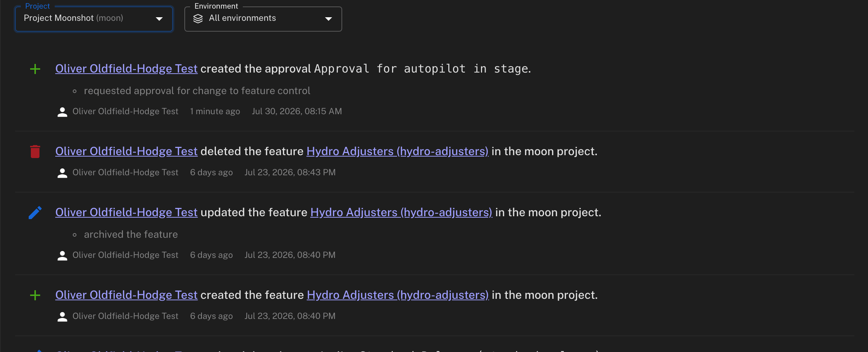This screenshot has width=868, height=352.
Task: Click author name text under created feature entry
Action: tap(125, 316)
